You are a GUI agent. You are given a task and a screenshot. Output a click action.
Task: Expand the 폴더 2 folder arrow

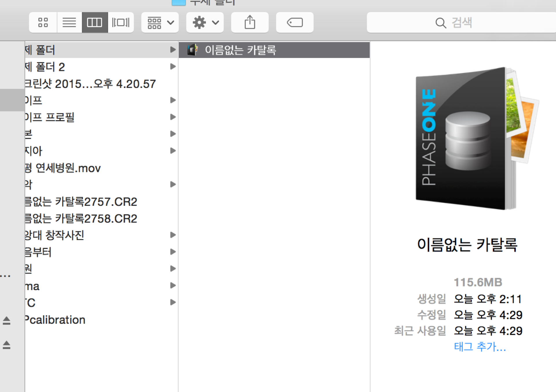(x=173, y=67)
